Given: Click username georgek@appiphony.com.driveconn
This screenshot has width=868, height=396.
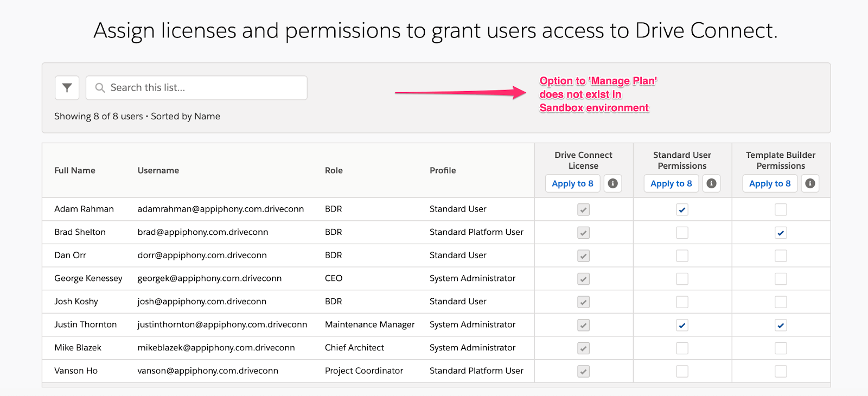Looking at the screenshot, I should tap(209, 278).
